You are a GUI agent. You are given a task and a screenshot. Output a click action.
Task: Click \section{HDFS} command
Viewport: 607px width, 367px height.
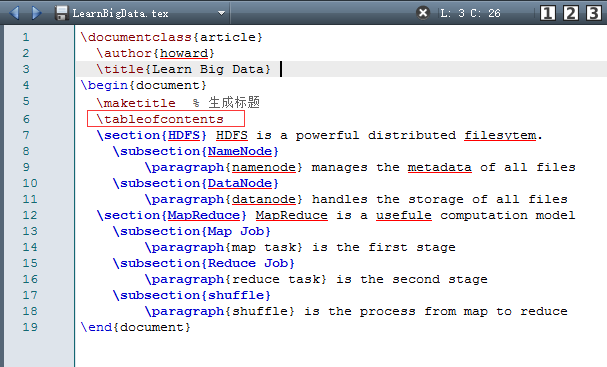[x=151, y=135]
